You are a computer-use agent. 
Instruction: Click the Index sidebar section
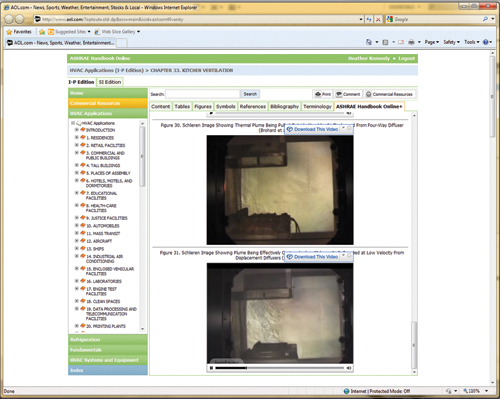click(108, 370)
